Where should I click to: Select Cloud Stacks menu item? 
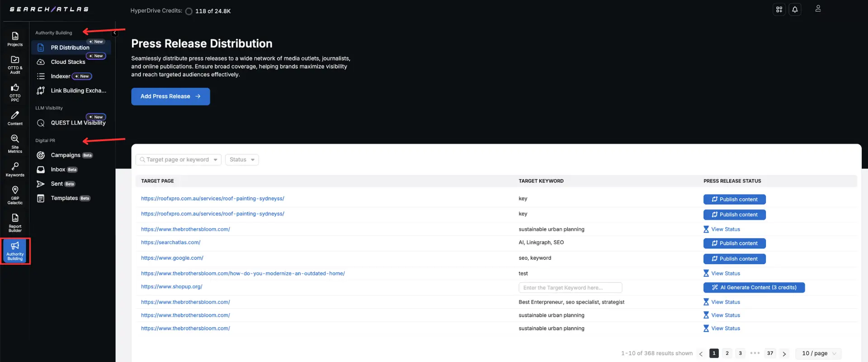point(68,62)
